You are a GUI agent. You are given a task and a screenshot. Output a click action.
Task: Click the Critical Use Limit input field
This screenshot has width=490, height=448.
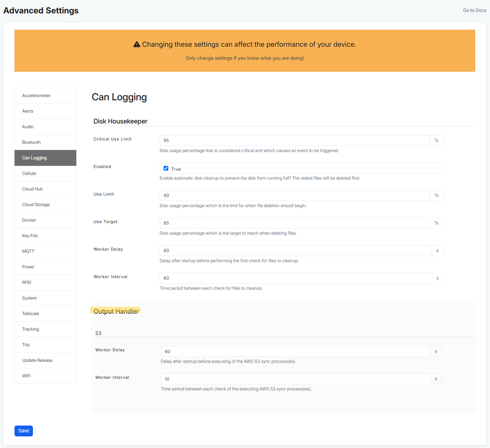[295, 141]
